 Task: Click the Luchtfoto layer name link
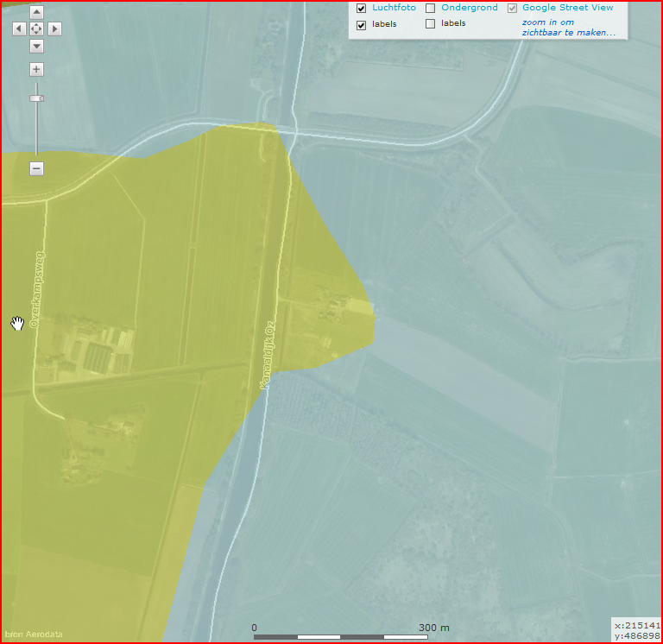click(394, 8)
